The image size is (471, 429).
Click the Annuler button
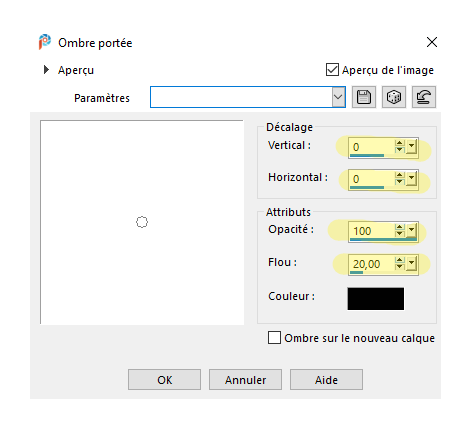(x=245, y=379)
